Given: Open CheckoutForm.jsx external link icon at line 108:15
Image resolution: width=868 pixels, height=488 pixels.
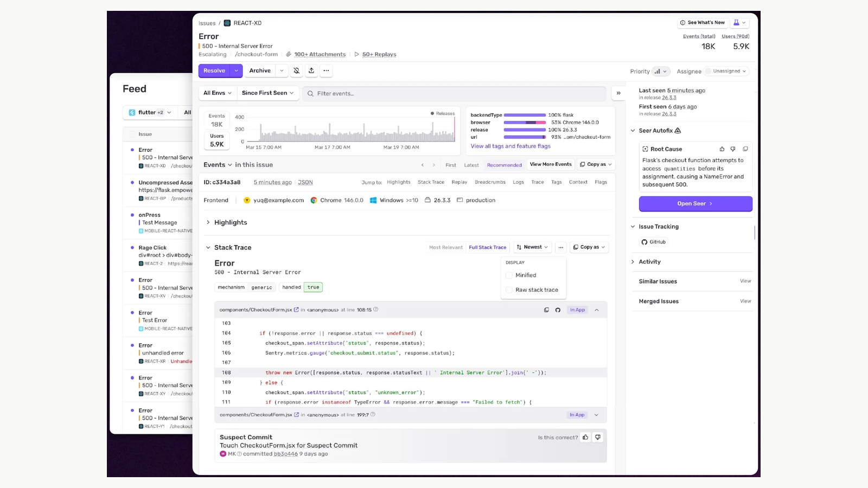Looking at the screenshot, I should coord(296,310).
